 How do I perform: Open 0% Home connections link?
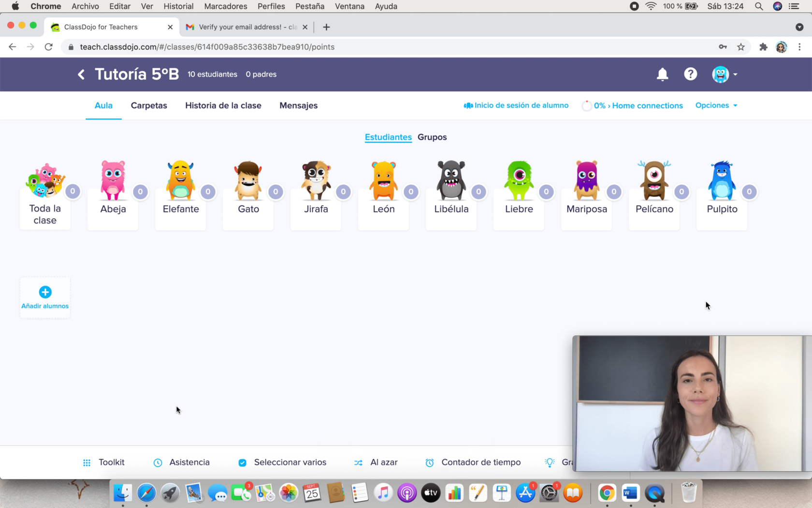point(633,105)
